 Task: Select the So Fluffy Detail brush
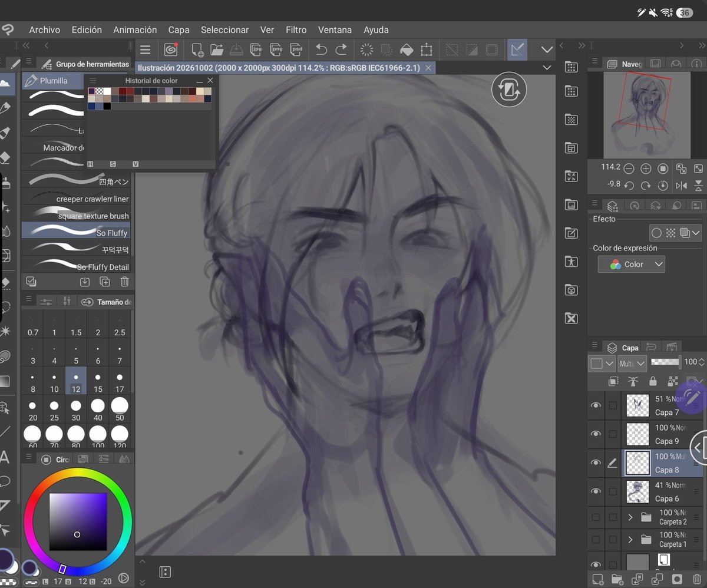click(76, 265)
